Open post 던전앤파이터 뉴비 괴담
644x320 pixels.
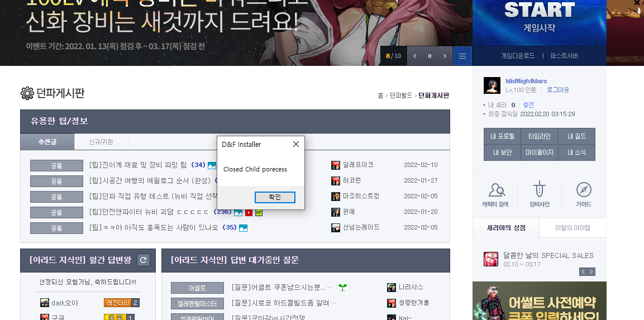click(149, 212)
